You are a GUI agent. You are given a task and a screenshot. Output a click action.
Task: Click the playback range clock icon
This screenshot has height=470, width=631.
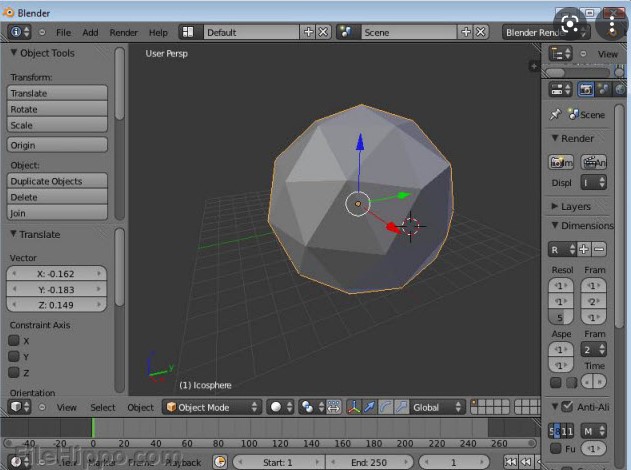pos(220,462)
